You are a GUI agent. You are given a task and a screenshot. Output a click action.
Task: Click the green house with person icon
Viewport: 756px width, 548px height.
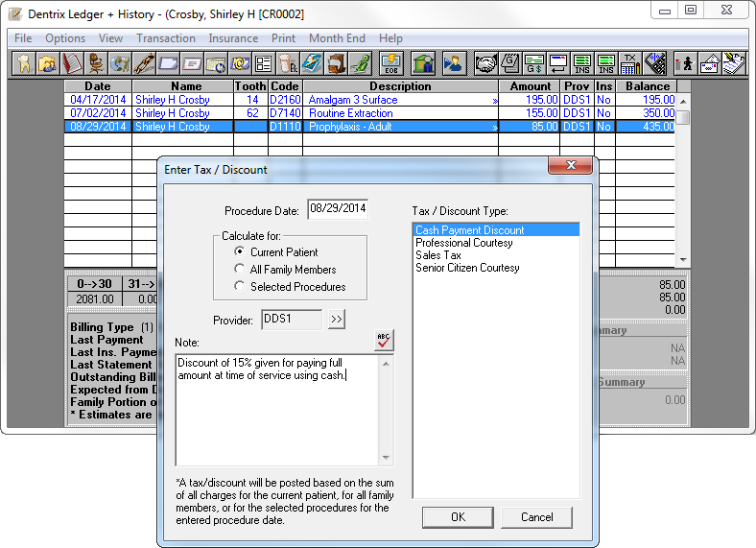(423, 63)
